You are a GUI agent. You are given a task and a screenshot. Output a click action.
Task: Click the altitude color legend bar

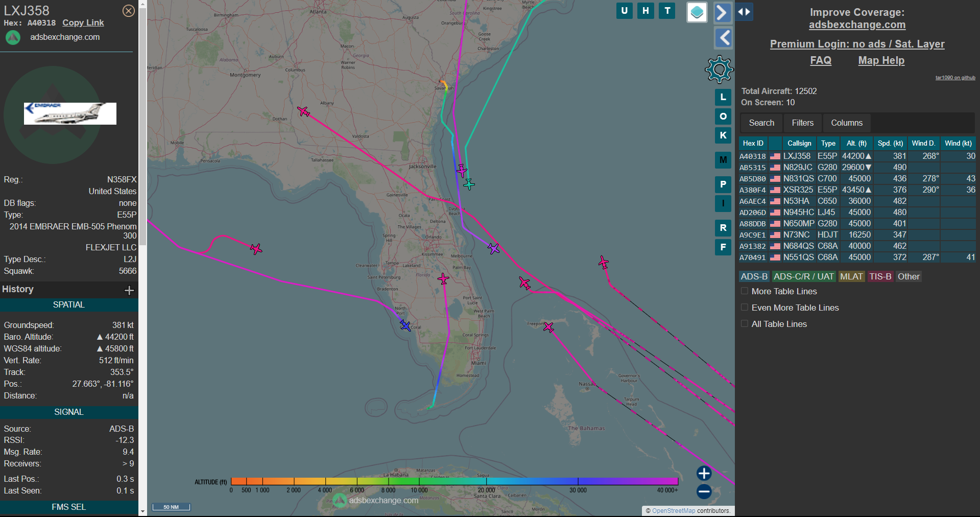pos(454,481)
